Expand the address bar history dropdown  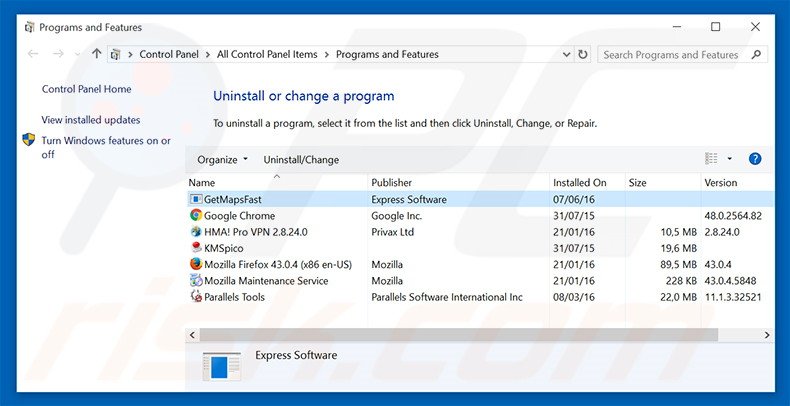coord(567,54)
